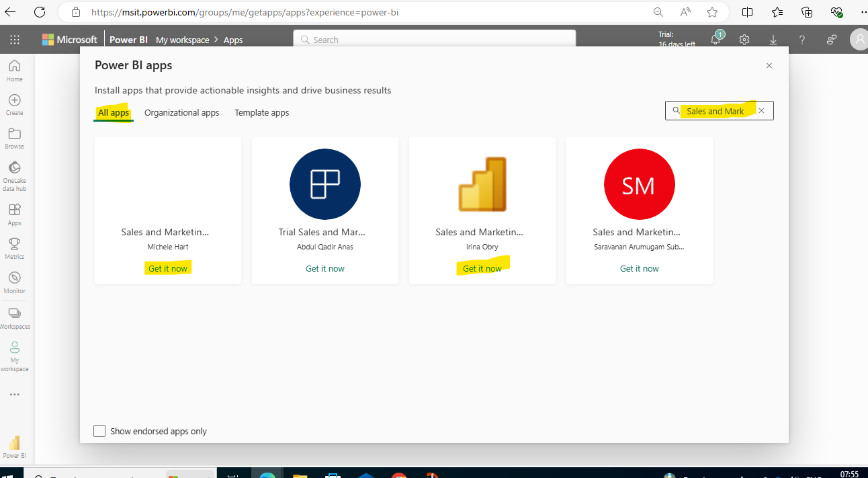Open Power BI settings gear
This screenshot has width=868, height=478.
744,40
